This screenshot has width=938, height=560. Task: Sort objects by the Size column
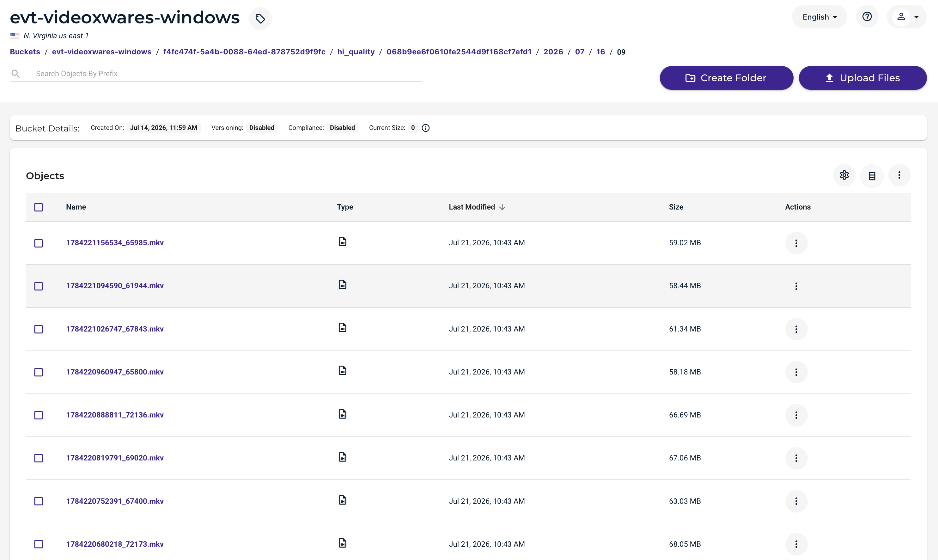676,207
